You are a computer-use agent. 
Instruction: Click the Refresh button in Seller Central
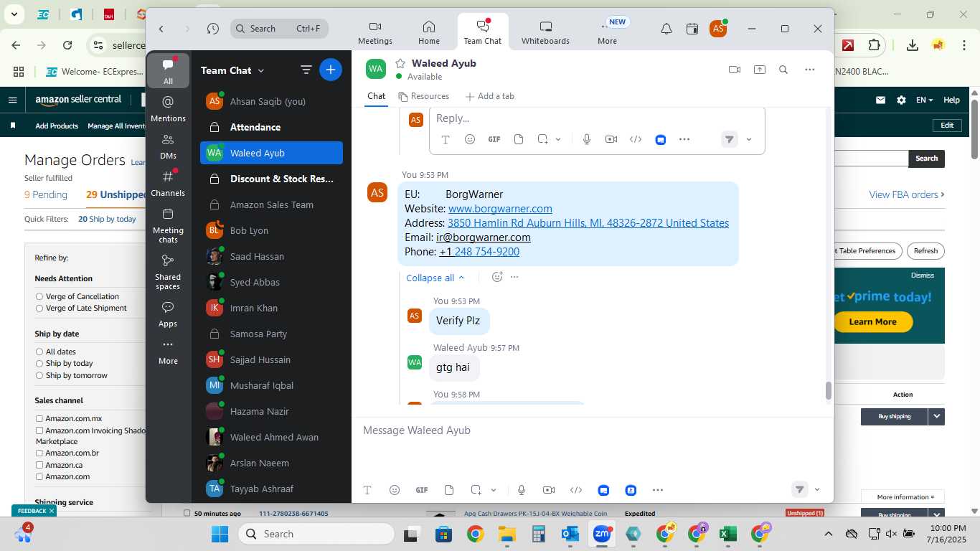point(925,251)
